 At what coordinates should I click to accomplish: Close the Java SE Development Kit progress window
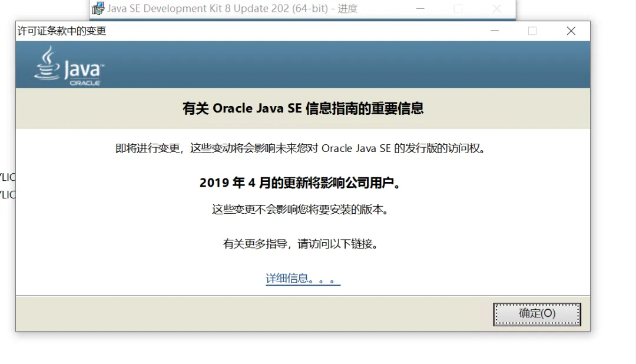[x=497, y=8]
